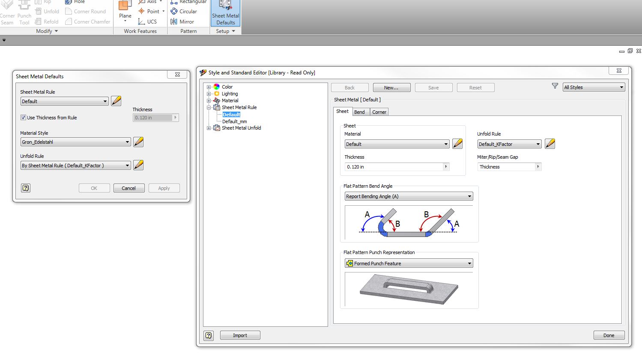Click the Back button in Style Editor
This screenshot has height=364, width=642.
pos(349,88)
